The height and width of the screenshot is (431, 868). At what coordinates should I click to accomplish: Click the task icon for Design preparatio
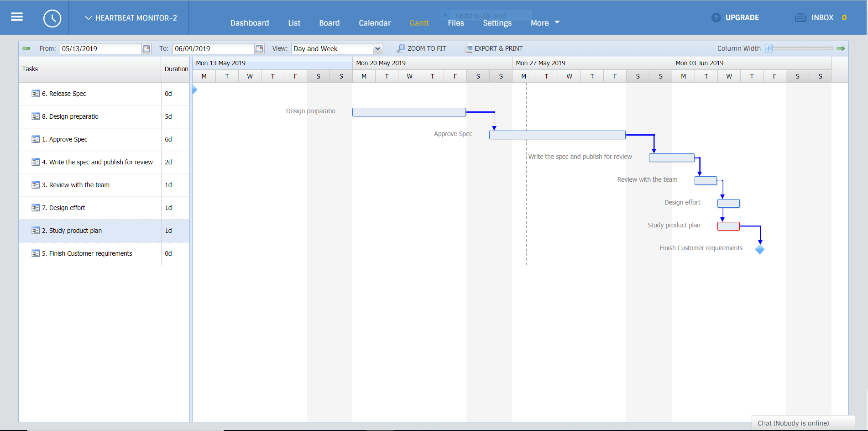coord(36,116)
